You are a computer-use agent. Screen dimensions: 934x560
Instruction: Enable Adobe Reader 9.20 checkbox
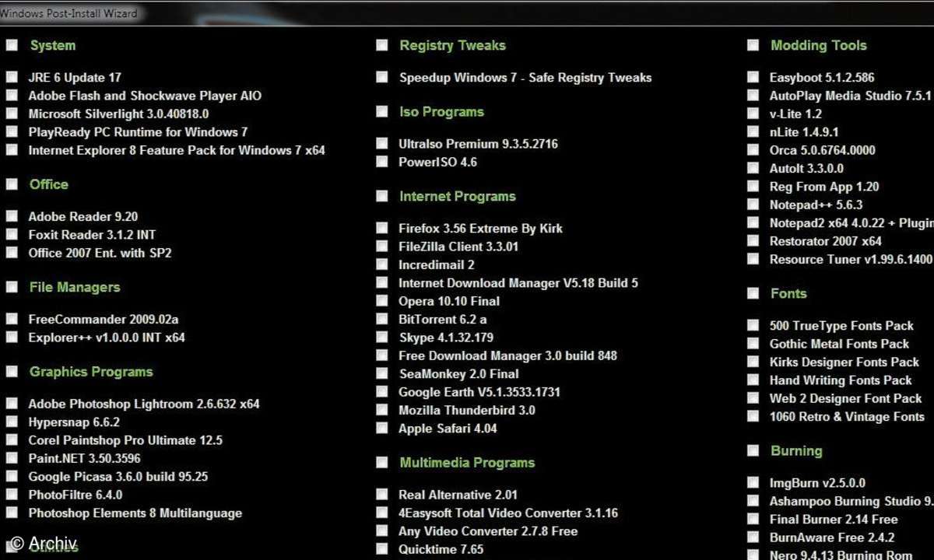pyautogui.click(x=12, y=215)
